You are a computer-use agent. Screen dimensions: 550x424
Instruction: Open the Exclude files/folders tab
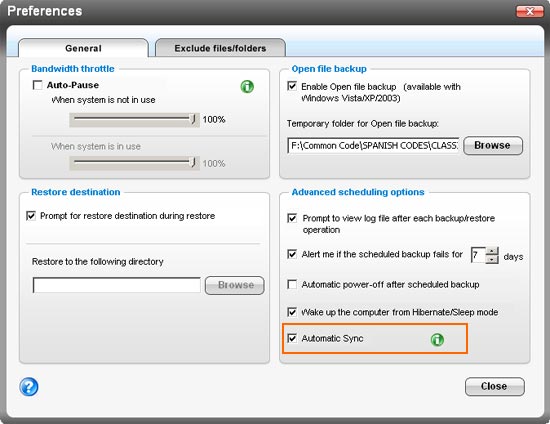point(220,48)
